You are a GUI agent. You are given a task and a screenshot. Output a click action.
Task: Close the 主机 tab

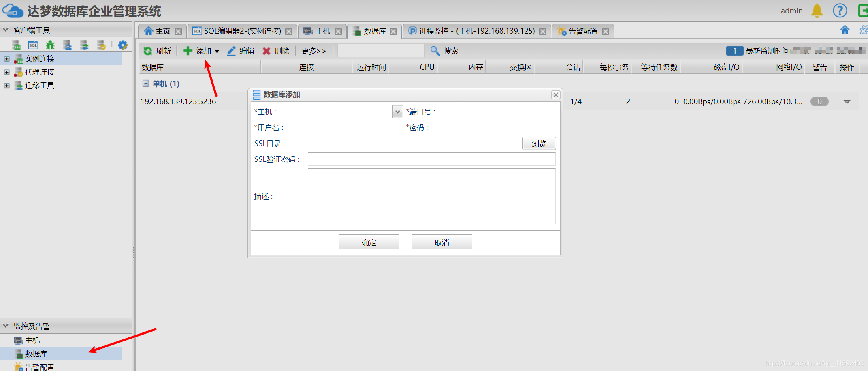click(338, 32)
